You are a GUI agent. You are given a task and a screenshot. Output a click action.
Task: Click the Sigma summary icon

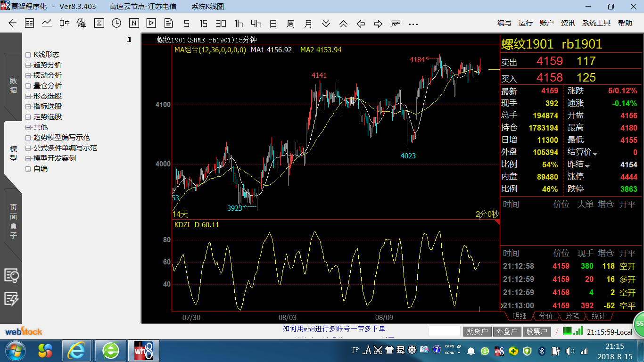click(99, 23)
